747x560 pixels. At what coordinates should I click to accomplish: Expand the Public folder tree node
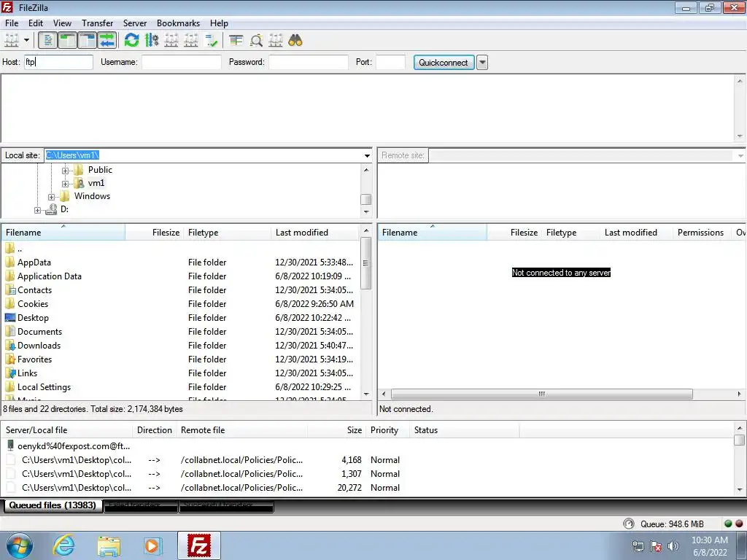[x=65, y=171]
